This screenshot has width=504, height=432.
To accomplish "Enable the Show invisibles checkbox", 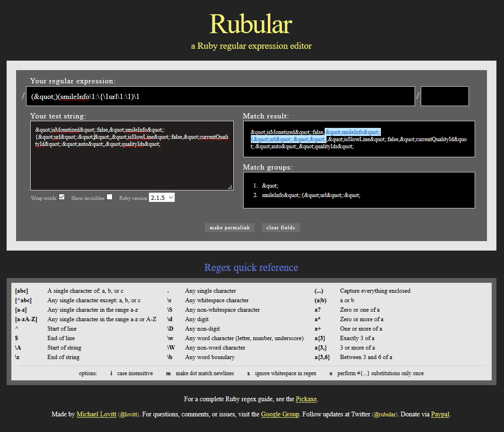I will click(x=110, y=197).
